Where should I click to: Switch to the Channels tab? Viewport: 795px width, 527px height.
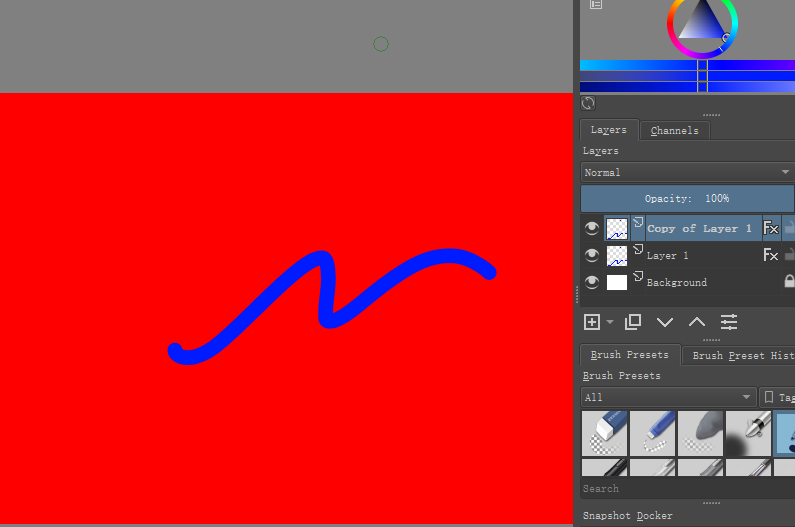click(x=674, y=130)
